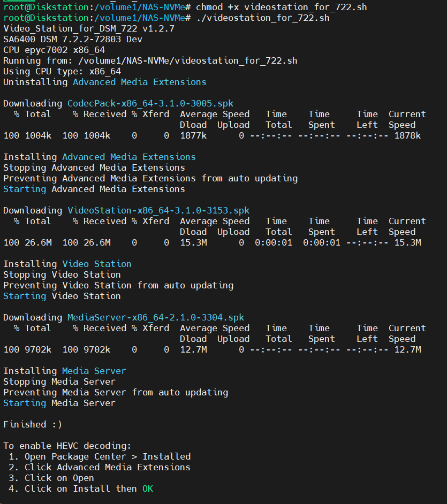The height and width of the screenshot is (504, 447).
Task: Click the "To enable HEVC decoding:" heading
Action: pyautogui.click(x=67, y=446)
